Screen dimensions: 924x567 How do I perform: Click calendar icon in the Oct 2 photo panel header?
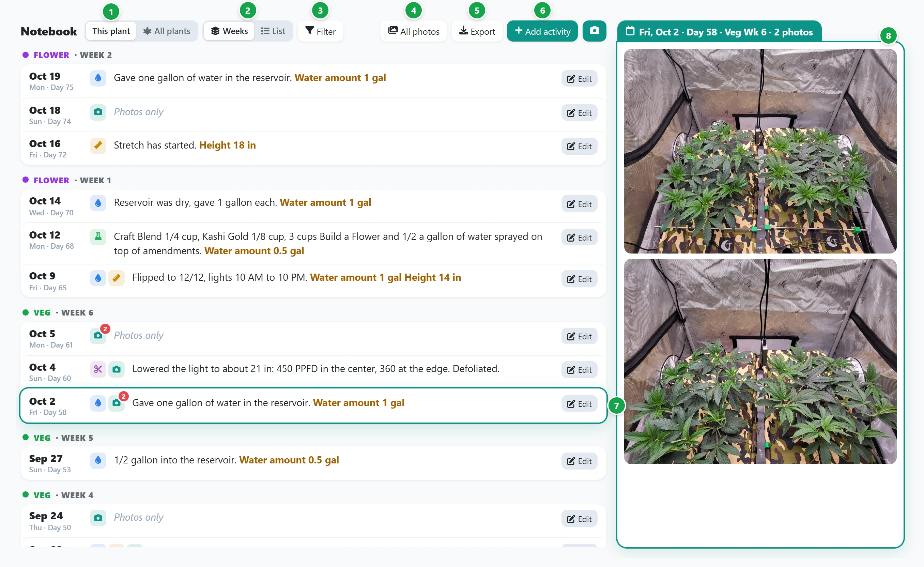tap(630, 31)
